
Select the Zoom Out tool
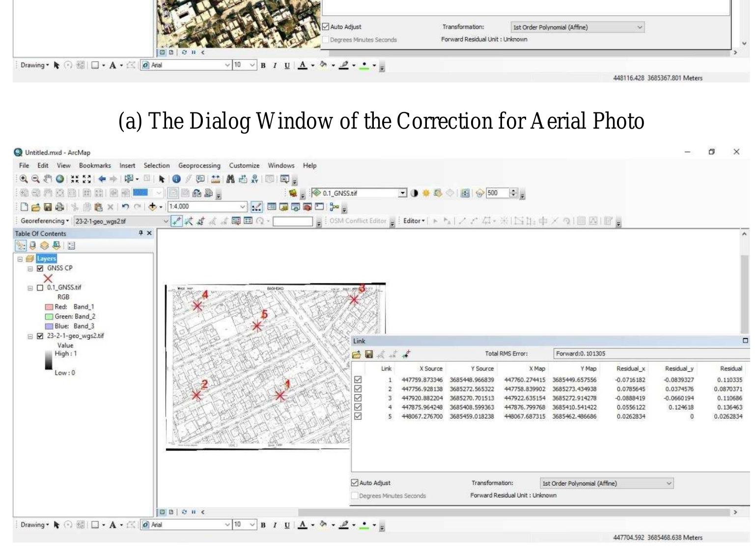[35, 179]
